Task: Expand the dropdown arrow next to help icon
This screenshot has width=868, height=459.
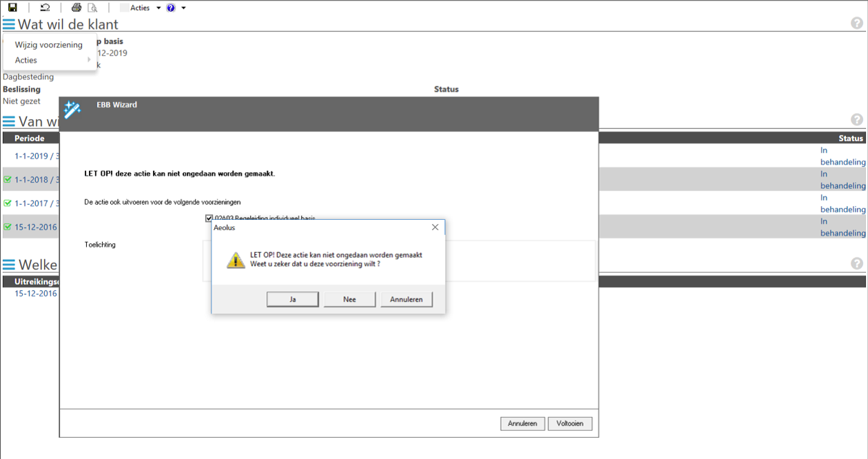Action: pos(183,8)
